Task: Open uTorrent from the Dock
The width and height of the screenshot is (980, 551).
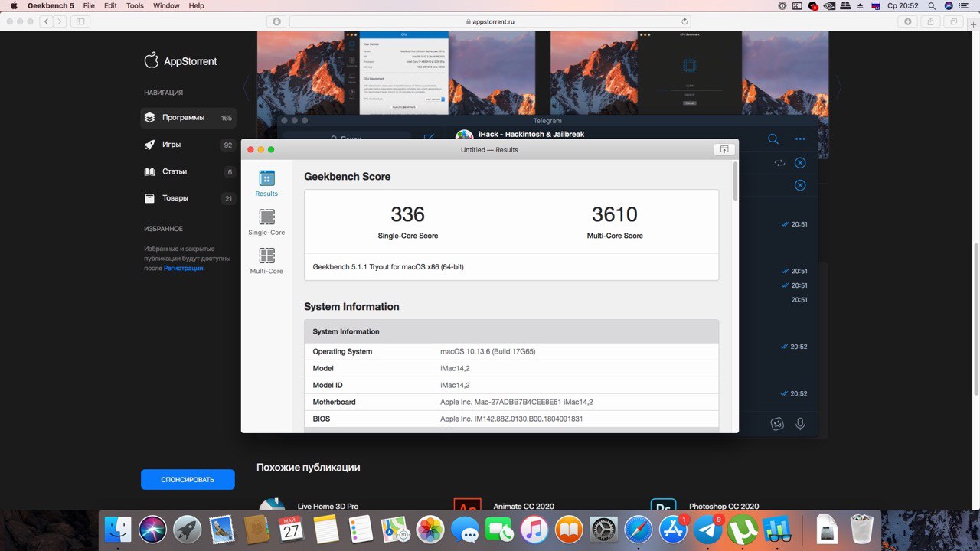Action: 743,529
